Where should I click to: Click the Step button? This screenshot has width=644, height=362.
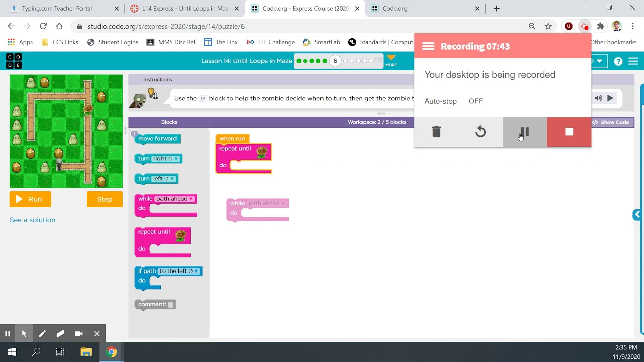point(105,199)
